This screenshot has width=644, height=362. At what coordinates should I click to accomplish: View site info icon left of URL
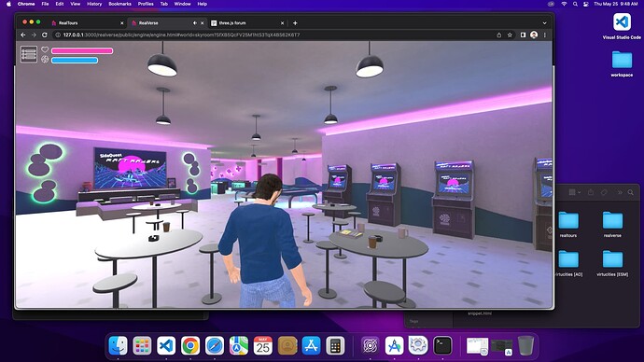pos(58,35)
